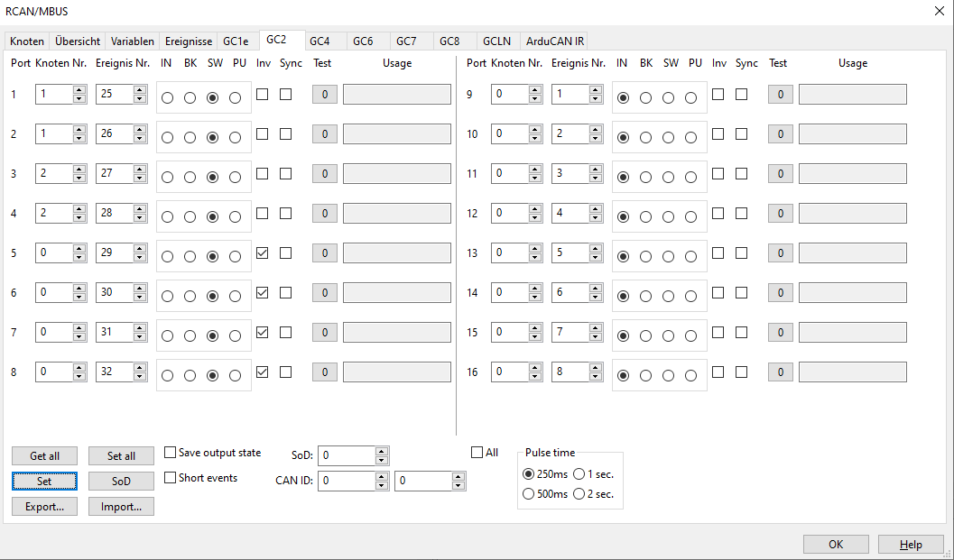
Task: Increase SoD value with up arrow
Action: (381, 451)
